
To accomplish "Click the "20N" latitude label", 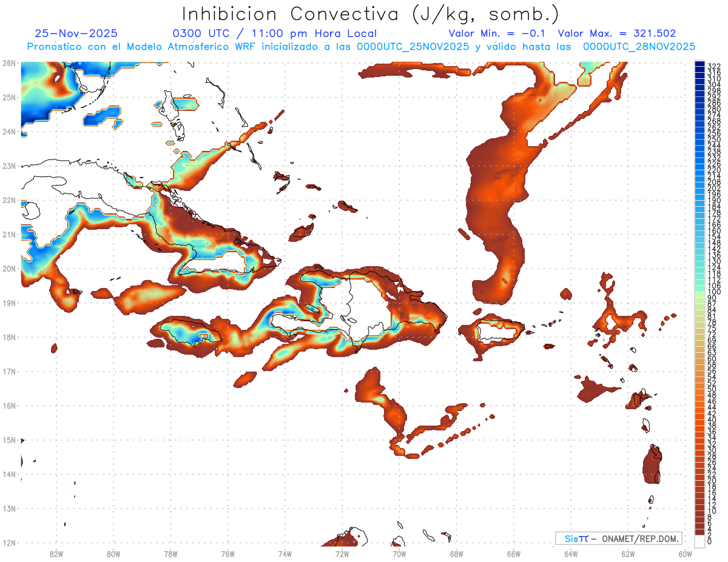I will tap(8, 269).
